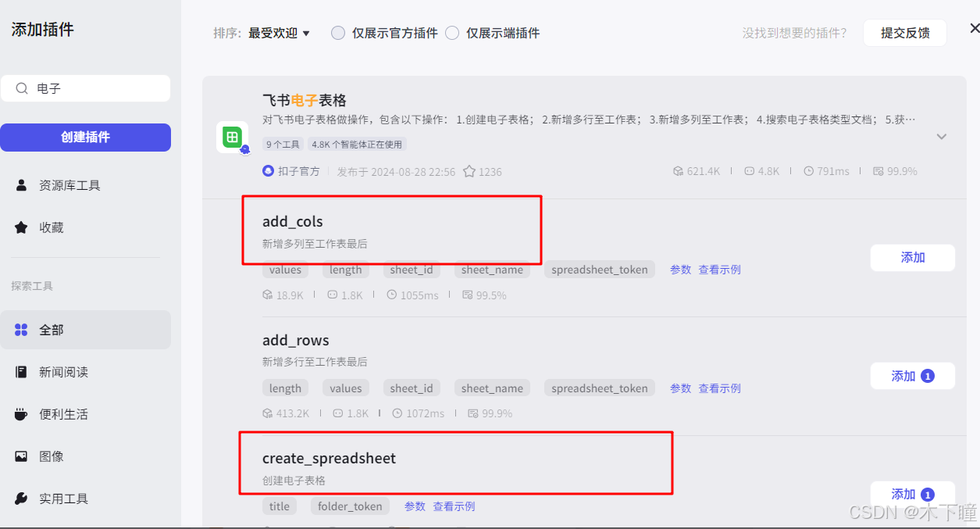980x529 pixels.
Task: Enable 仅展示端插件 radio option
Action: click(x=452, y=33)
